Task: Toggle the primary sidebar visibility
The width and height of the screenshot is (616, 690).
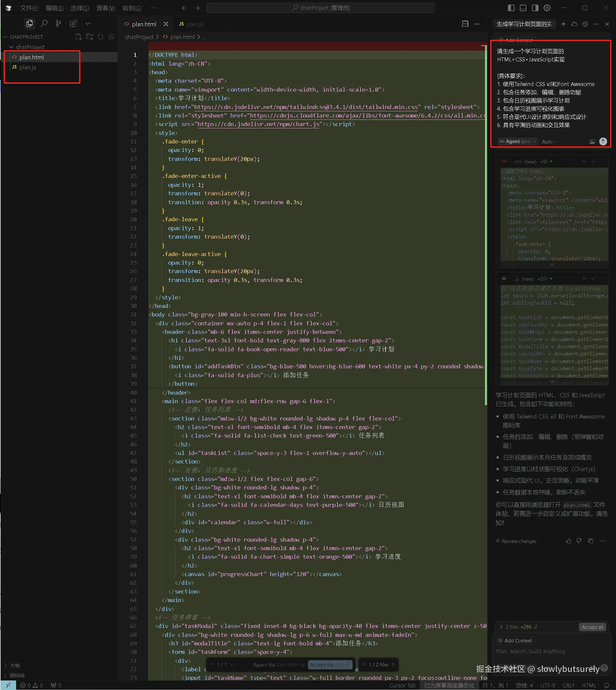Action: [511, 8]
